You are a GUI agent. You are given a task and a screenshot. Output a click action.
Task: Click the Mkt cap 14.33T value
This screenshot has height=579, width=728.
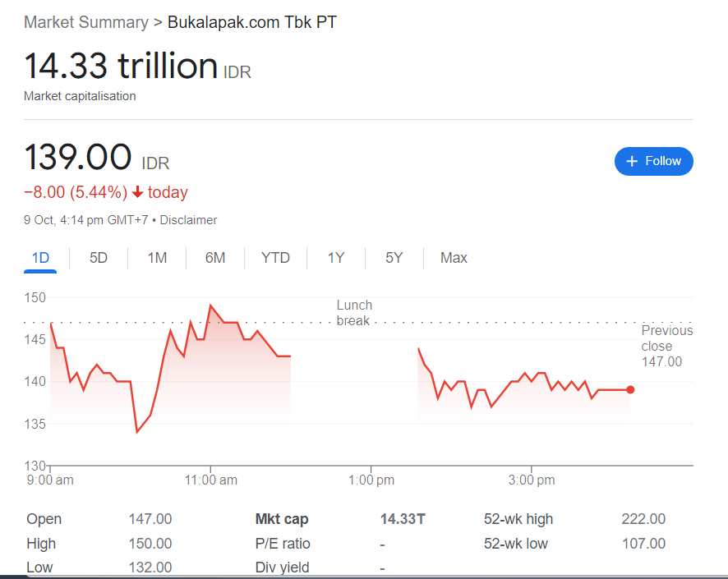coord(403,519)
